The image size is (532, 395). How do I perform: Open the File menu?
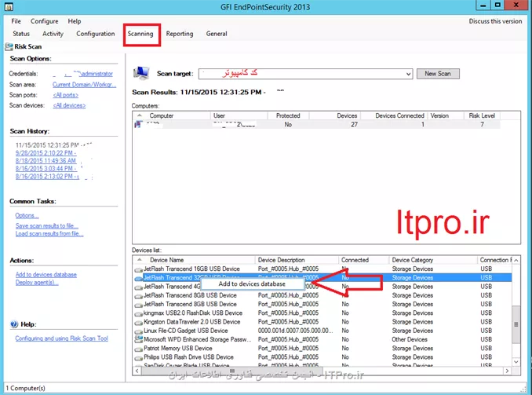(x=16, y=21)
